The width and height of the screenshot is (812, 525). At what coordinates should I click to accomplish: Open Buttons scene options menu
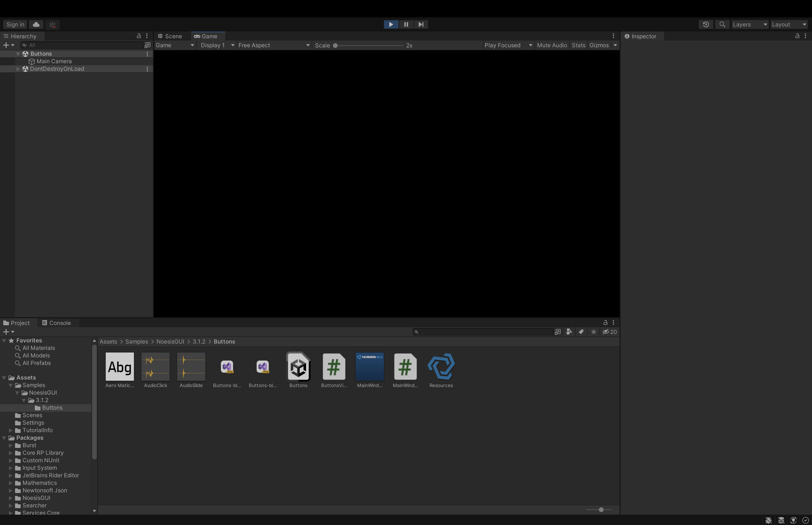point(147,54)
